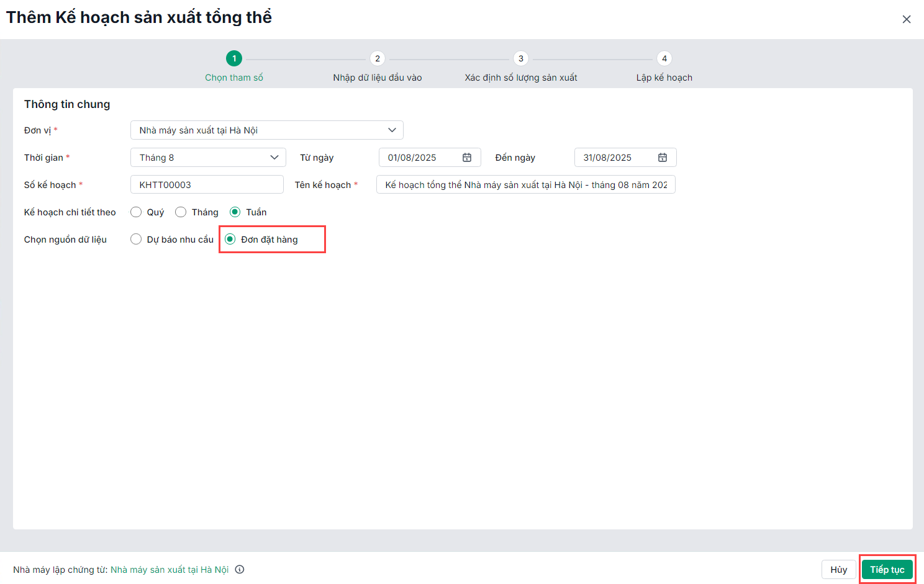Click the info icon beside factory name

coord(240,570)
